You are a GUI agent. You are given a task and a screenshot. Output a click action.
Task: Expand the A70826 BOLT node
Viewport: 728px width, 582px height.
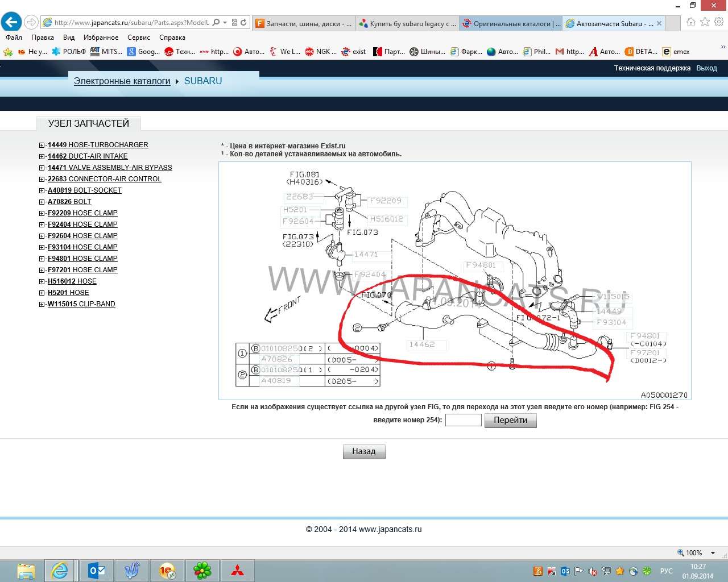pyautogui.click(x=42, y=202)
